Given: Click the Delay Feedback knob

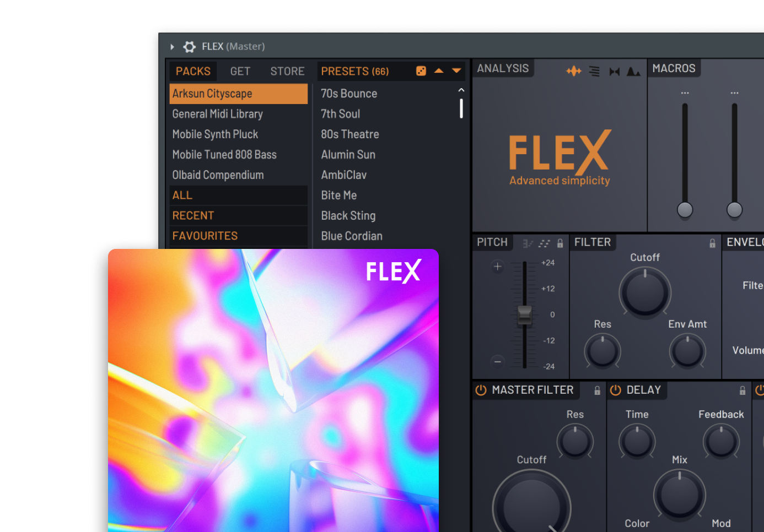Looking at the screenshot, I should coord(721,442).
